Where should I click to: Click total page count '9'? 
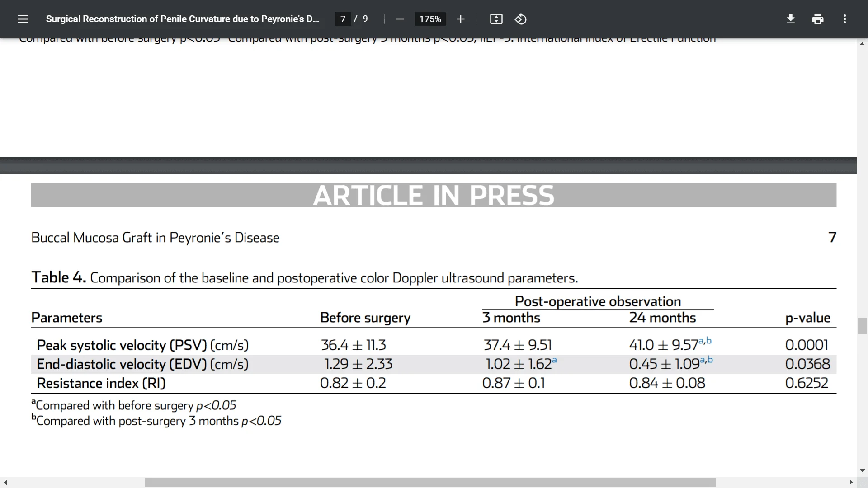click(x=365, y=19)
